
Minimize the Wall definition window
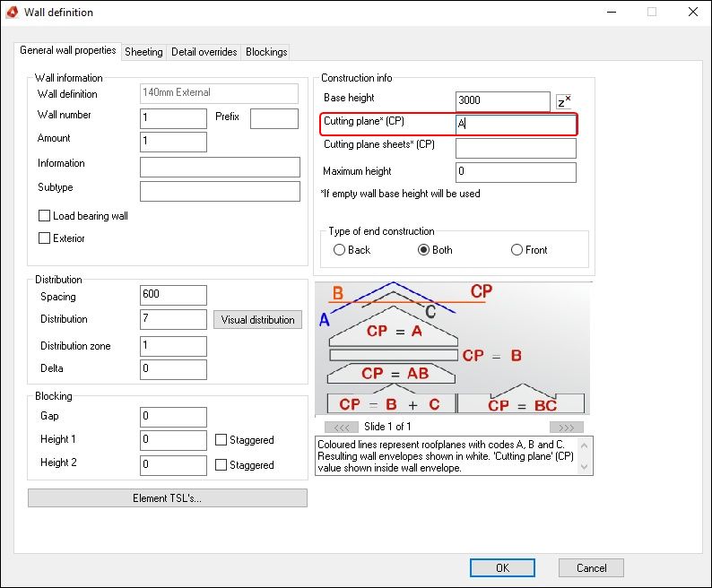coord(612,12)
